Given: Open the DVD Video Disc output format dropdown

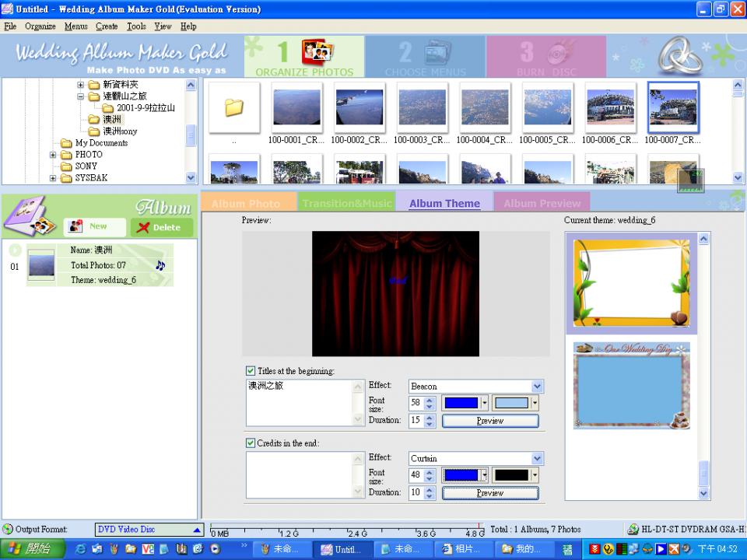Looking at the screenshot, I should tap(197, 530).
